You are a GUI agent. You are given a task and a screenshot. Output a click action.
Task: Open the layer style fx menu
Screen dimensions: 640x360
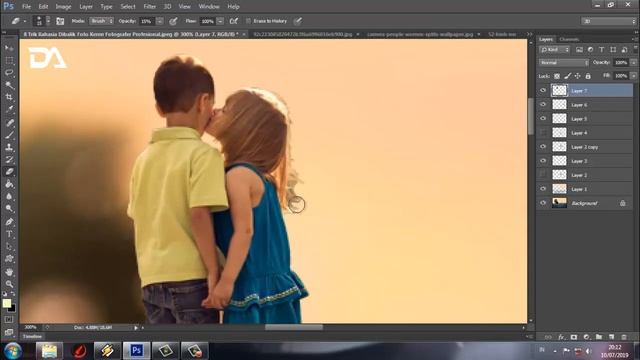tap(561, 337)
